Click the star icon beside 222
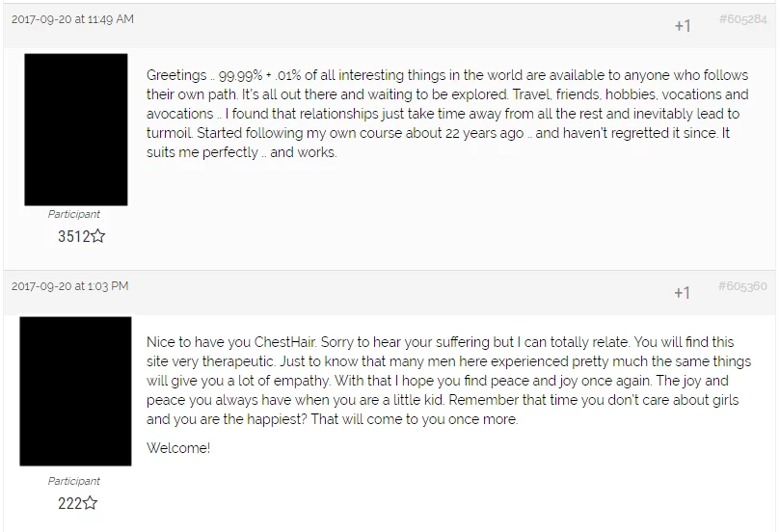The width and height of the screenshot is (780, 532). tap(90, 503)
